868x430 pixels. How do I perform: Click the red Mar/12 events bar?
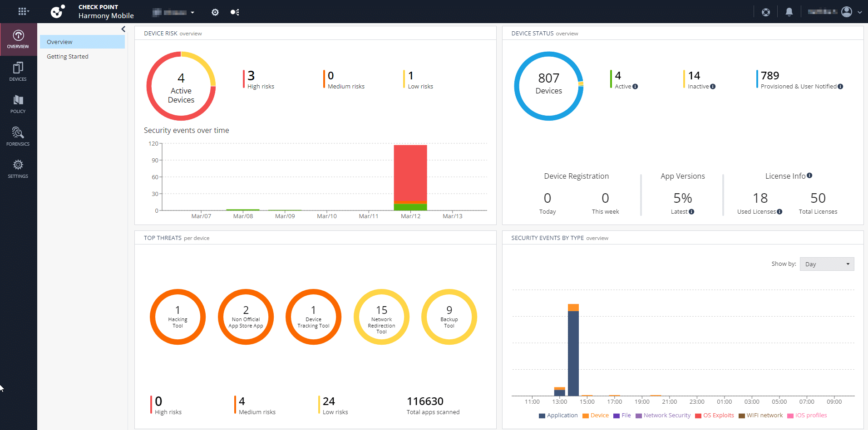410,173
